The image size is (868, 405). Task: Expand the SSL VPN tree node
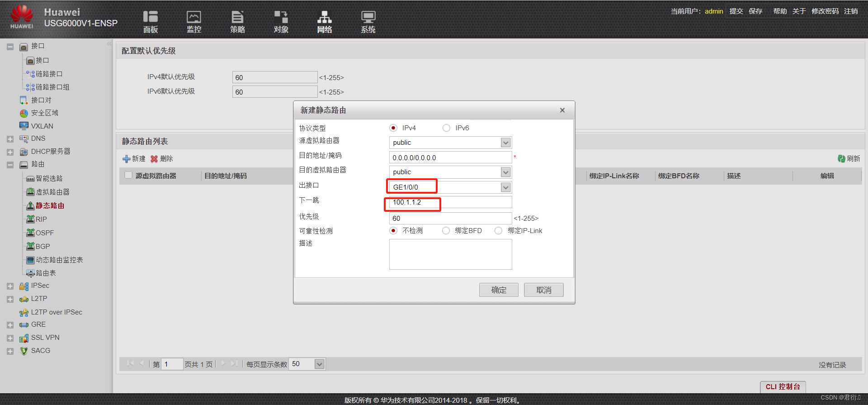(10, 338)
